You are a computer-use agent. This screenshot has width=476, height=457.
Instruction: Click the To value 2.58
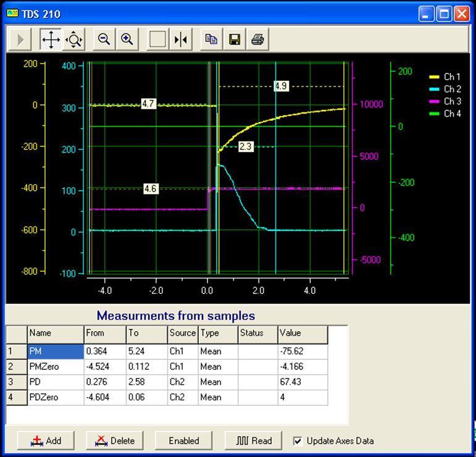147,382
